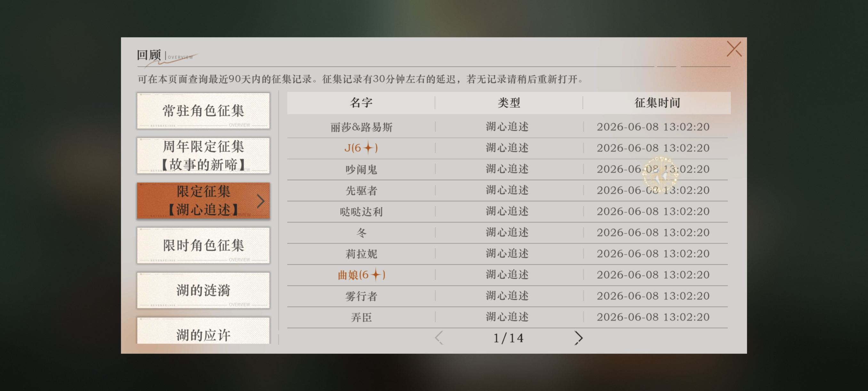The width and height of the screenshot is (868, 391).
Task: Select the 曲娘(6✦) record row
Action: point(507,275)
